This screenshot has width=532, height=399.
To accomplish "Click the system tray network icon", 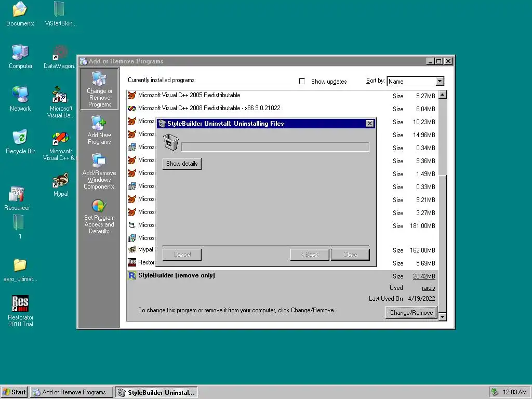I will coord(495,392).
